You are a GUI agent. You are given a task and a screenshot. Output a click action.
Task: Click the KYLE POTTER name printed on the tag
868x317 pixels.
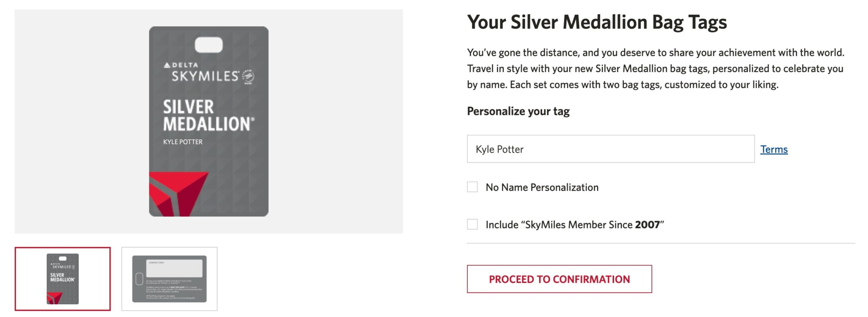point(184,142)
